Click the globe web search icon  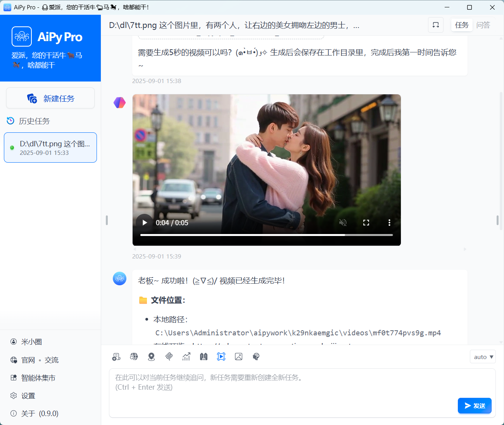(134, 357)
